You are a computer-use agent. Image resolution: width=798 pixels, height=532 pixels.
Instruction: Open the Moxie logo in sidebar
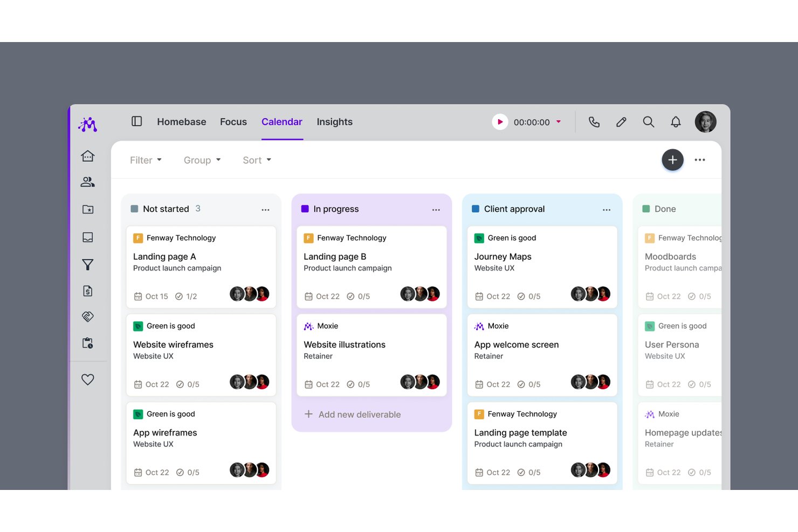pos(87,124)
